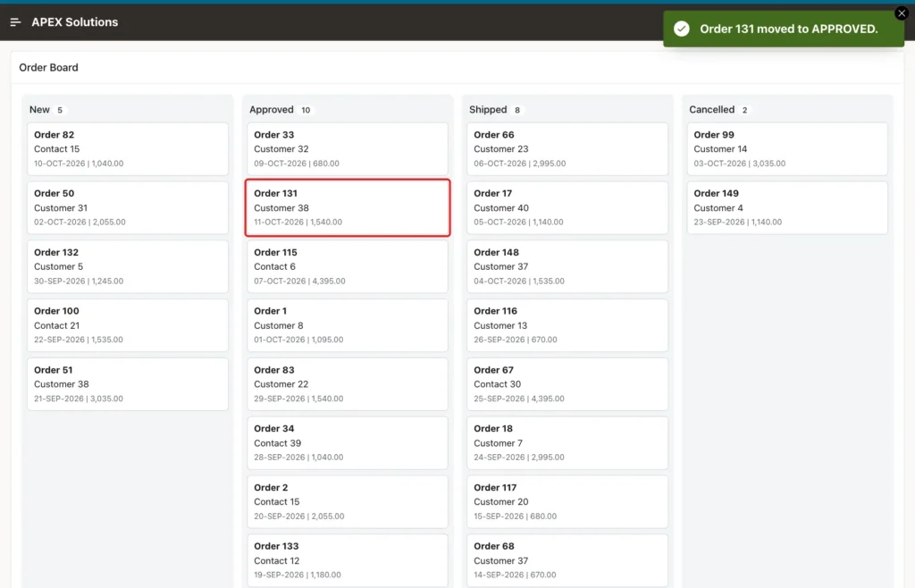This screenshot has height=588, width=915.
Task: Pick the Order 100 card
Action: point(128,325)
